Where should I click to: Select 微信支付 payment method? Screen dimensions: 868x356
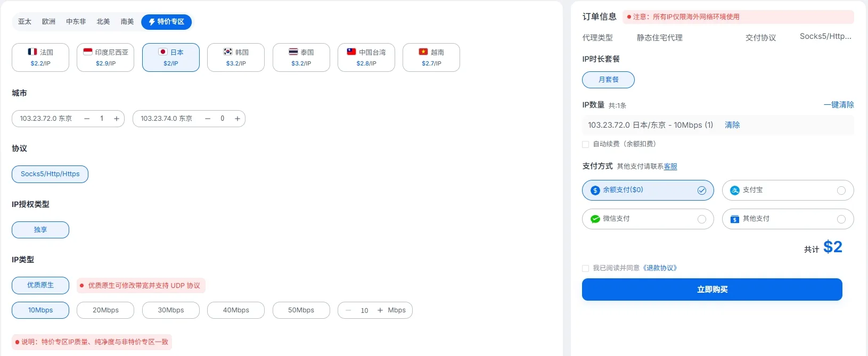coord(648,219)
